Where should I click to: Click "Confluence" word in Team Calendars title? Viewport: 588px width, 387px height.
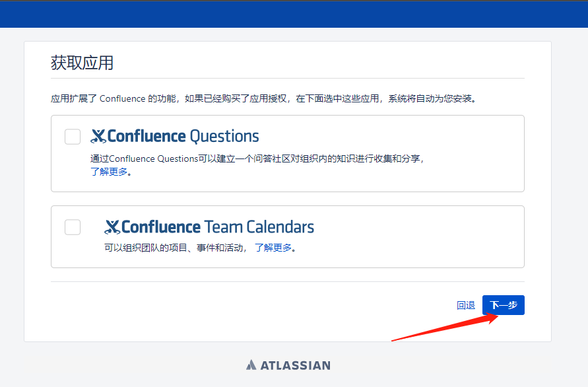(x=161, y=227)
